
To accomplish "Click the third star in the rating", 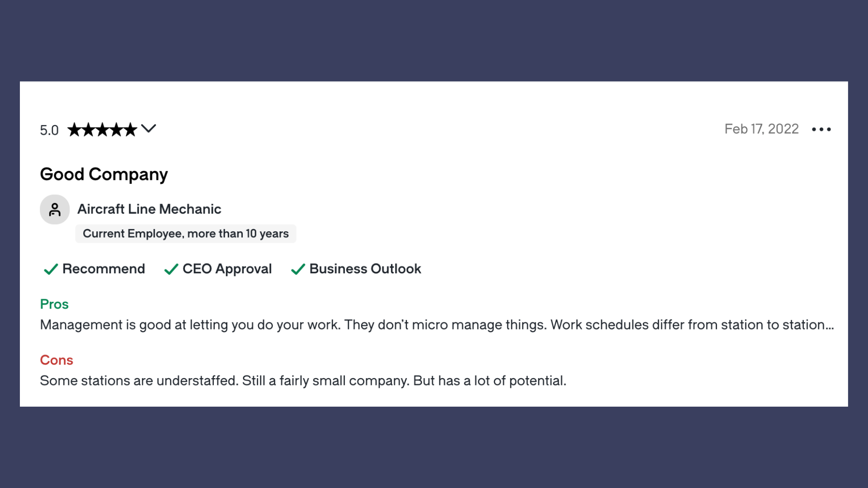I will coord(102,130).
